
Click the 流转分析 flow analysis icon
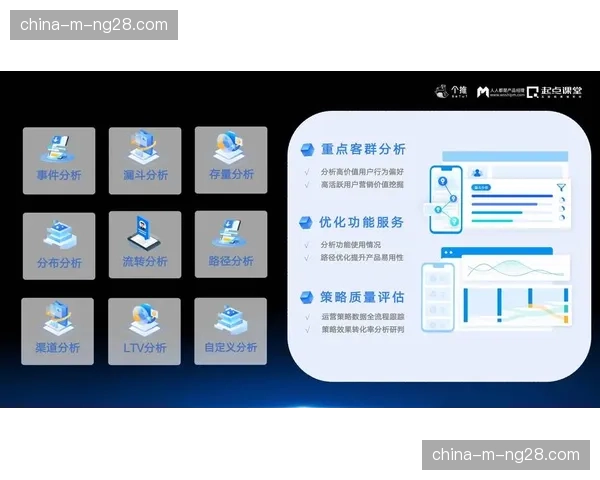pyautogui.click(x=145, y=245)
